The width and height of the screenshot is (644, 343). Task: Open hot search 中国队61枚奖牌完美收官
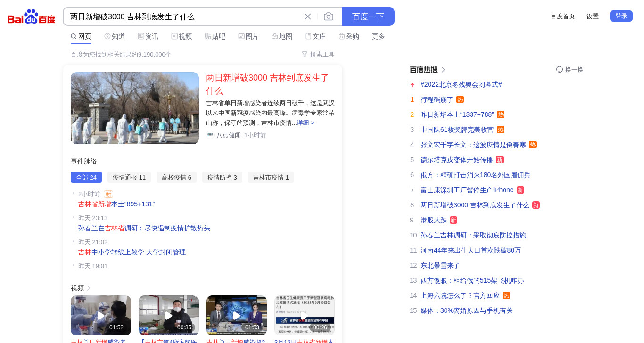457,130
